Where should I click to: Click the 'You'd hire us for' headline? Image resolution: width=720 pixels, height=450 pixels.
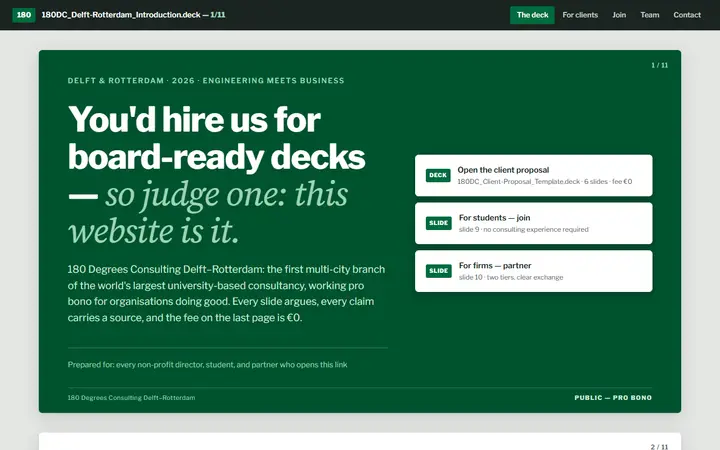click(x=194, y=119)
